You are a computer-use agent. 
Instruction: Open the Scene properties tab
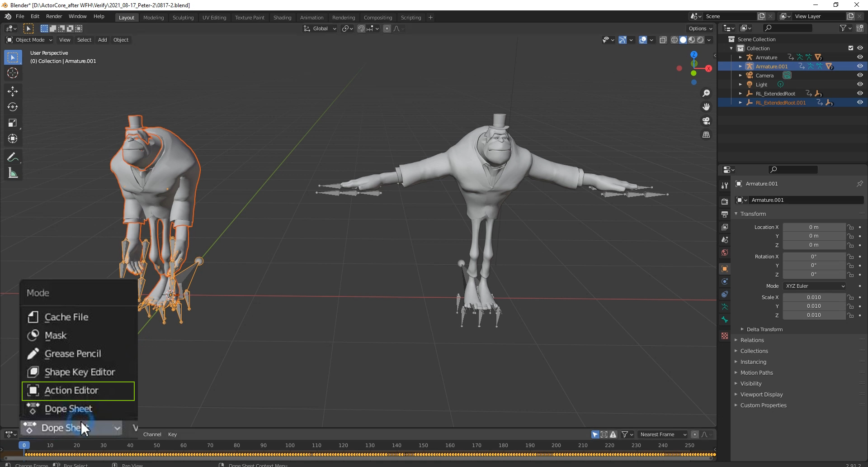click(x=725, y=240)
